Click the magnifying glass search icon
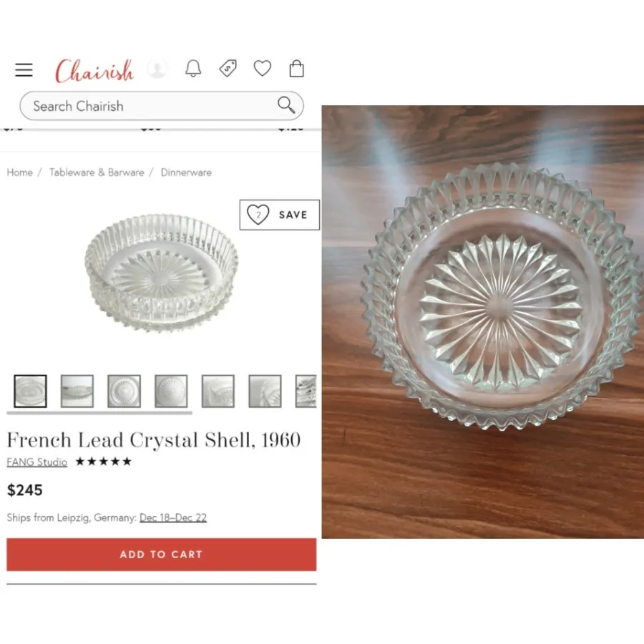Viewport: 644px width, 644px height. [286, 105]
